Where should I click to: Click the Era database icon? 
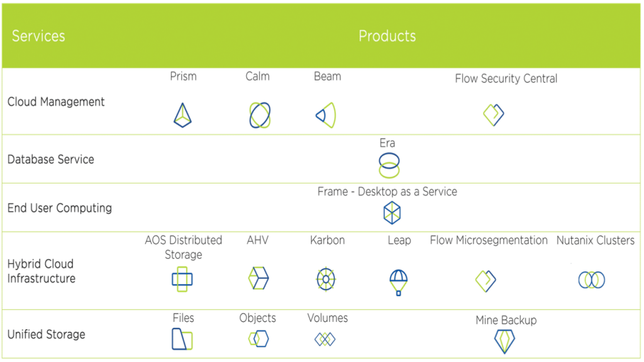pos(389,165)
